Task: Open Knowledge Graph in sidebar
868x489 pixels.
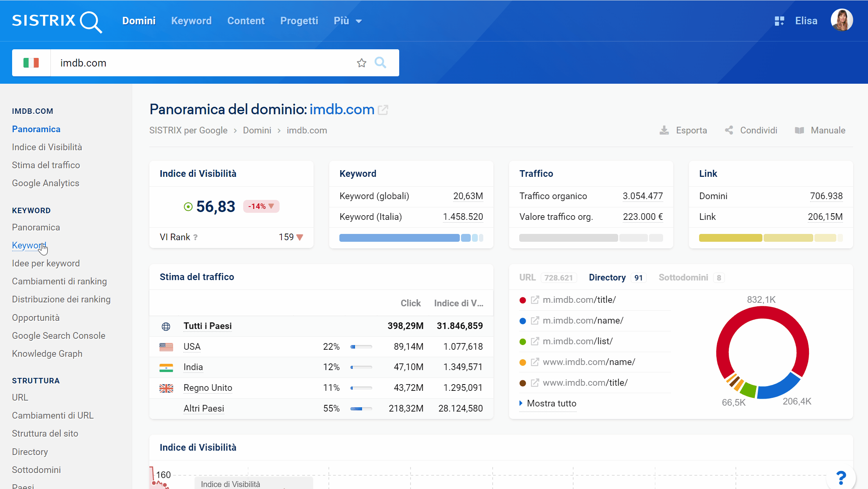Action: pos(47,354)
